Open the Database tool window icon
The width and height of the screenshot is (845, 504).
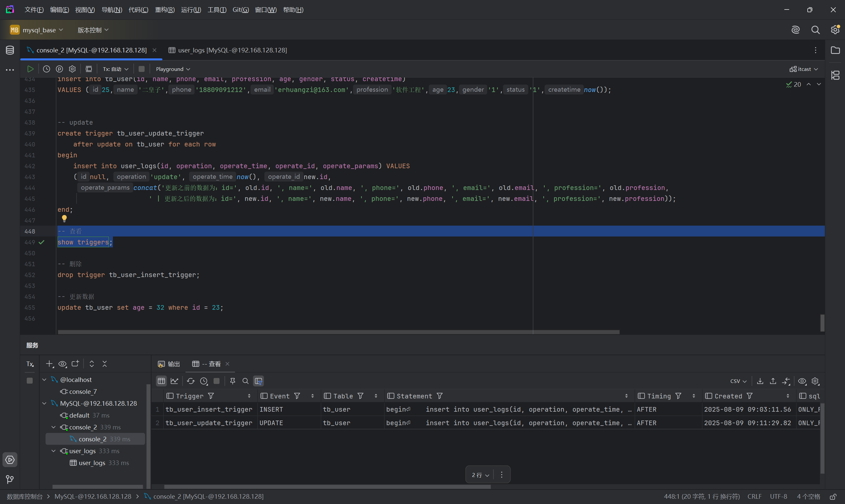(x=10, y=50)
